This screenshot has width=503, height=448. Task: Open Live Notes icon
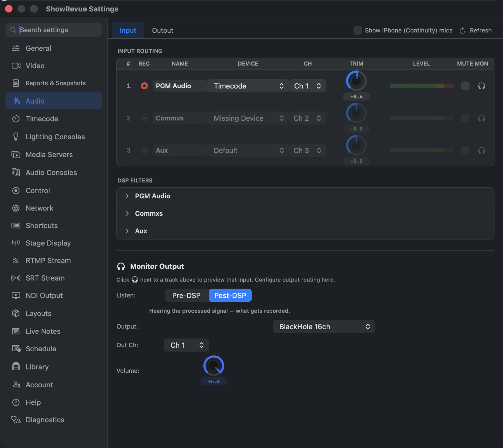(x=16, y=331)
